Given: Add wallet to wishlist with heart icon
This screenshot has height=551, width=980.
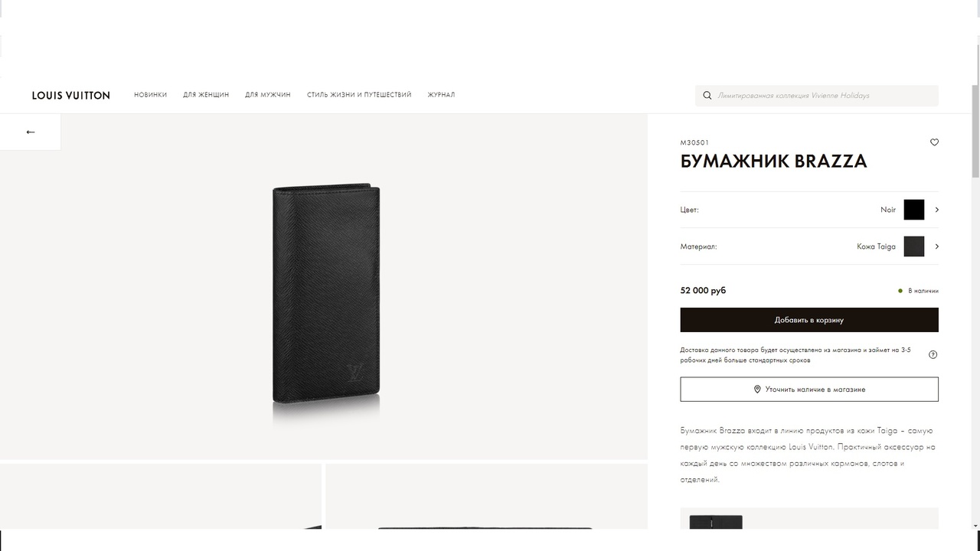Looking at the screenshot, I should [934, 142].
